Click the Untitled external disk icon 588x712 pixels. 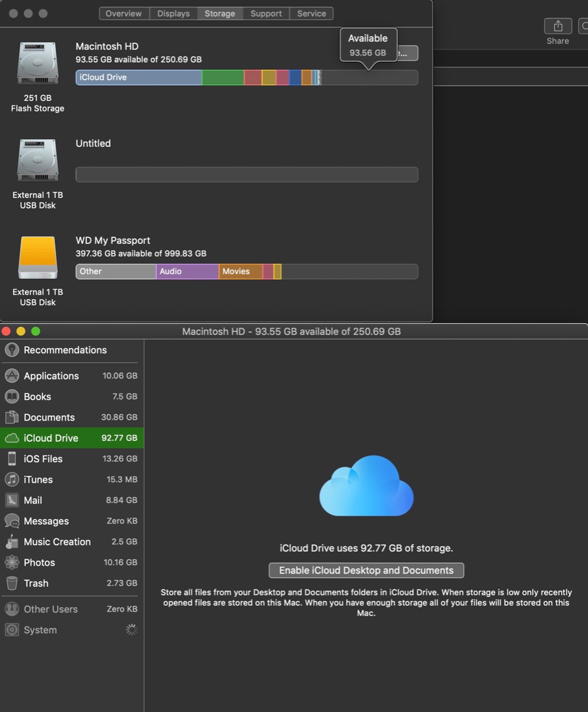point(38,160)
